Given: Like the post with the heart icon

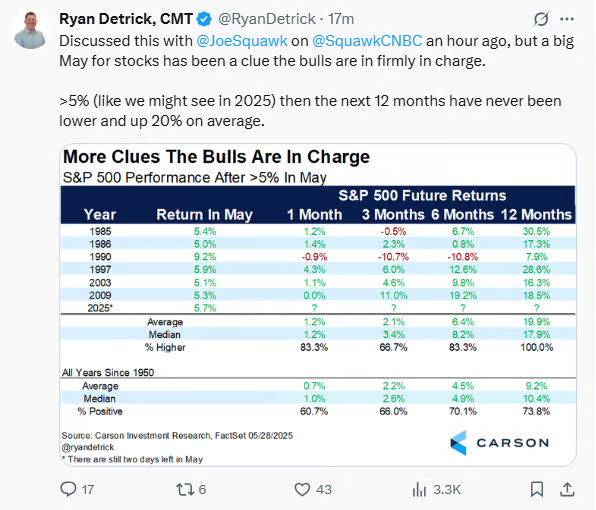Looking at the screenshot, I should pos(303,489).
